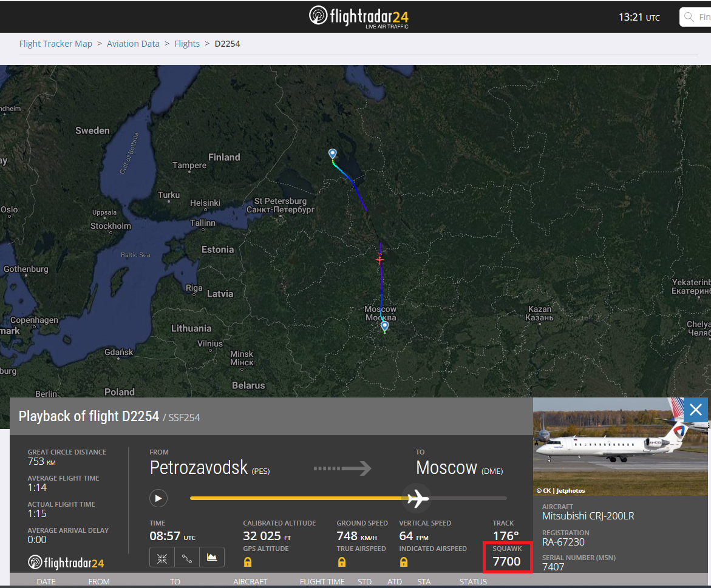
Task: Click the origin Petrozavodsk (PES)
Action: click(x=209, y=468)
